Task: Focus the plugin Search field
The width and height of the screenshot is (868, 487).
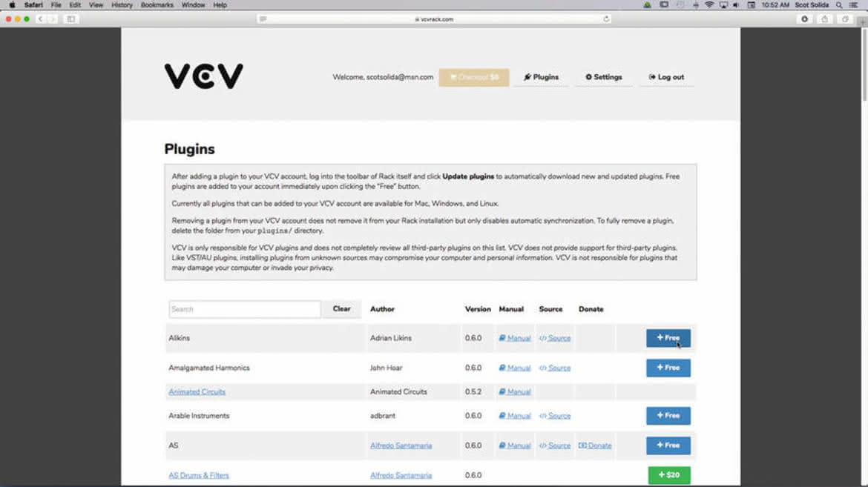Action: [x=245, y=309]
